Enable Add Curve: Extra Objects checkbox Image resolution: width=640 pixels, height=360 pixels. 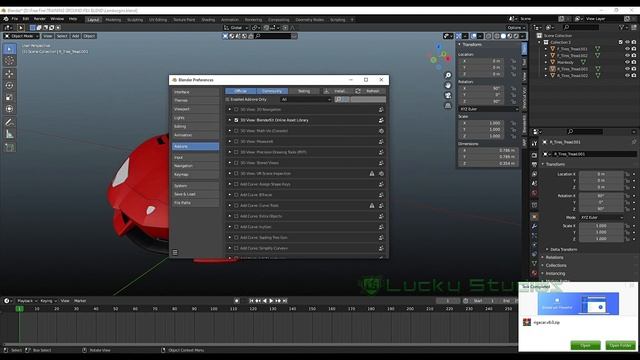(x=236, y=216)
